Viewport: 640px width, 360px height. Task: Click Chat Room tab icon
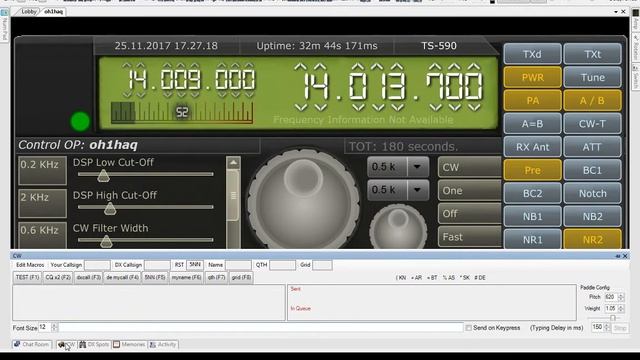tap(17, 344)
